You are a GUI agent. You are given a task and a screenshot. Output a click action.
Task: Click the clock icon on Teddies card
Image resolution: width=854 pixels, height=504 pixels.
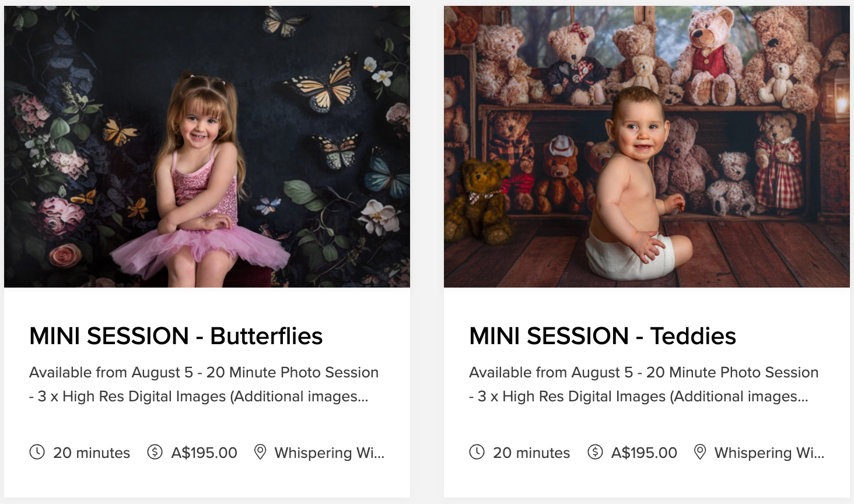point(477,452)
